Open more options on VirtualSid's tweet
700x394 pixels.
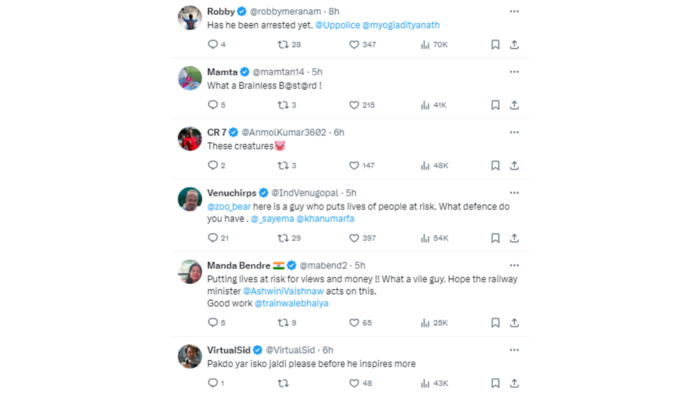point(514,350)
